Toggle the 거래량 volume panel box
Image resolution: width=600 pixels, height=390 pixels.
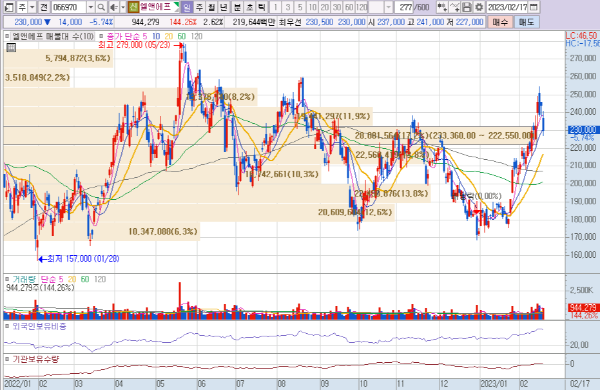tap(7, 279)
